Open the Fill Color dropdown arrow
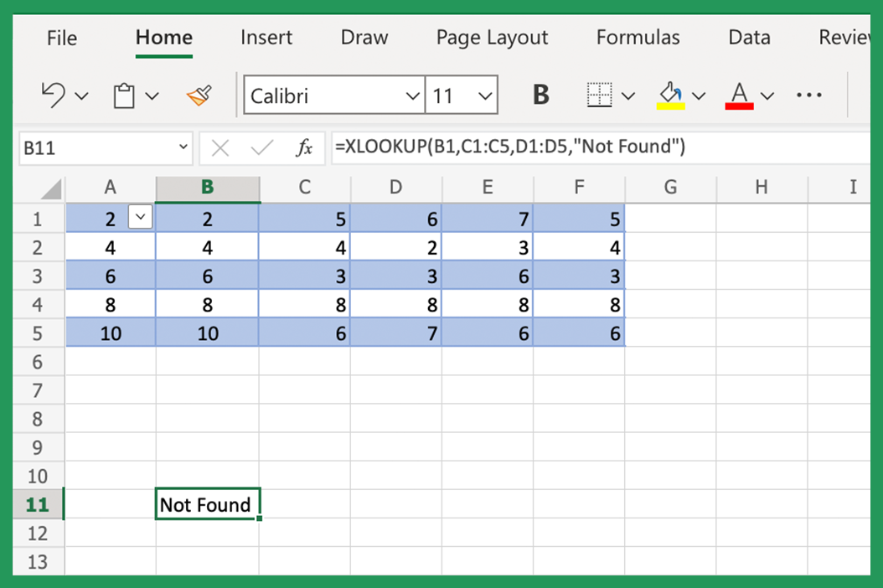Screen dimensions: 883x588 pos(700,96)
